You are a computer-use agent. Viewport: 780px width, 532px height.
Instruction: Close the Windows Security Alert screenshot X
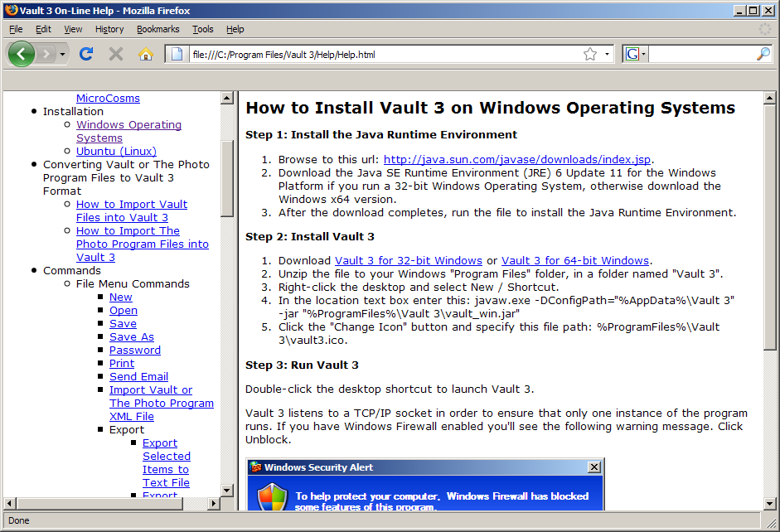click(594, 467)
